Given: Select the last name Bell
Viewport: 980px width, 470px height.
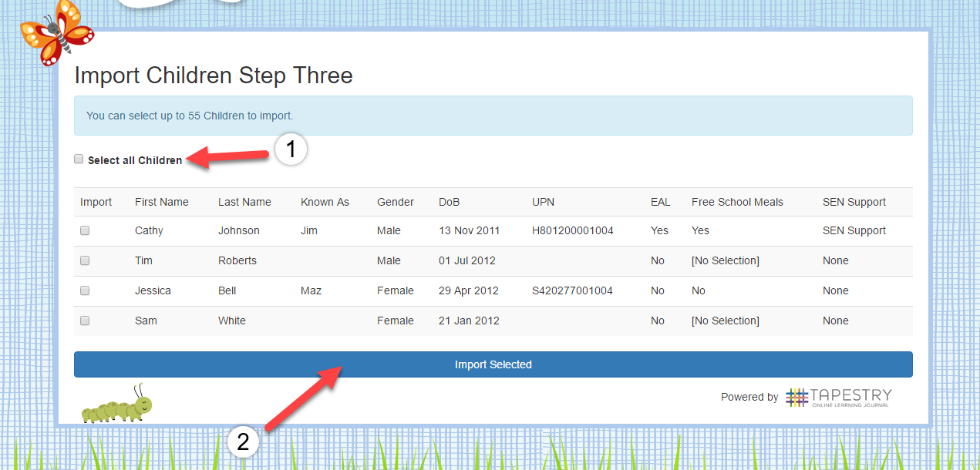Looking at the screenshot, I should coord(227,290).
